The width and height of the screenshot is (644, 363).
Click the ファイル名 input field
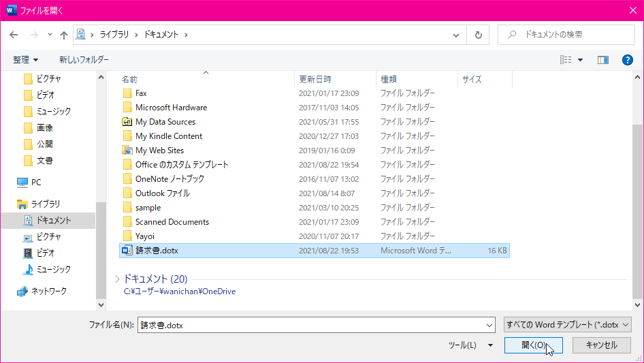[310, 325]
